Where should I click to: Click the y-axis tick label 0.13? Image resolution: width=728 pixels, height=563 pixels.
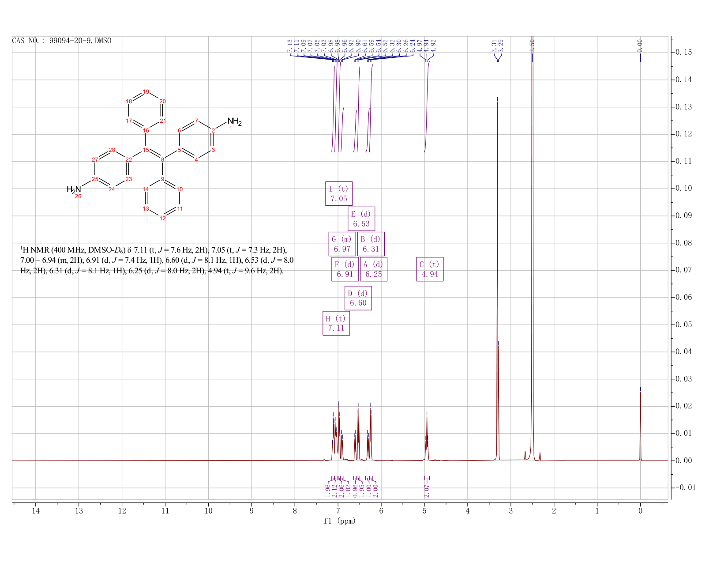pyautogui.click(x=683, y=107)
